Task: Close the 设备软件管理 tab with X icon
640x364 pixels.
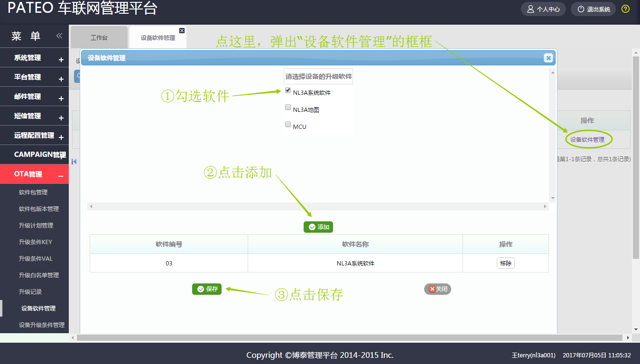Action: click(x=182, y=30)
